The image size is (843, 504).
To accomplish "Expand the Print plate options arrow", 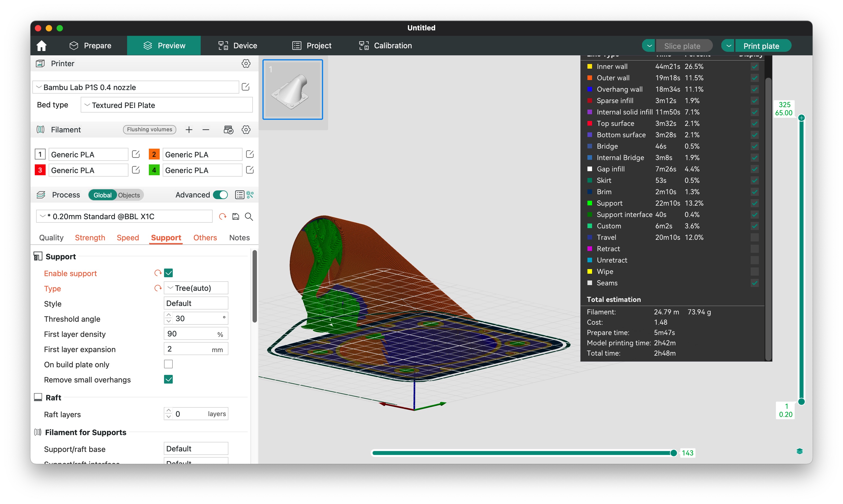I will [x=728, y=46].
